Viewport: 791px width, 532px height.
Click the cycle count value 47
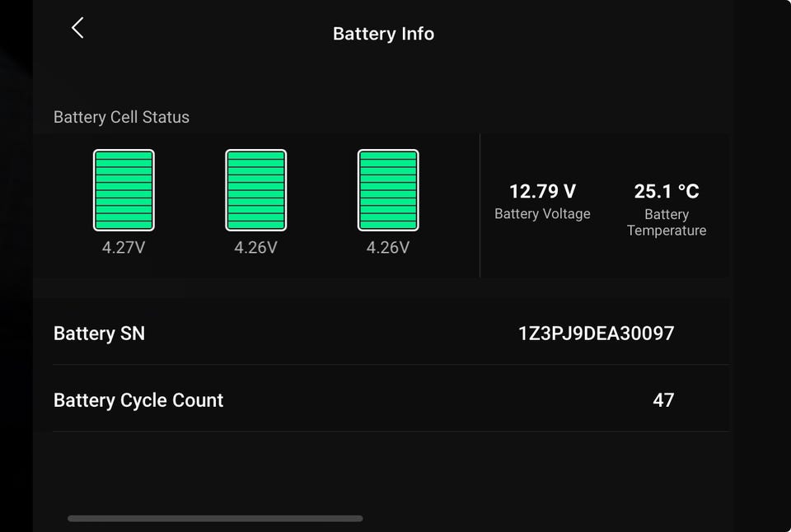[x=663, y=400]
